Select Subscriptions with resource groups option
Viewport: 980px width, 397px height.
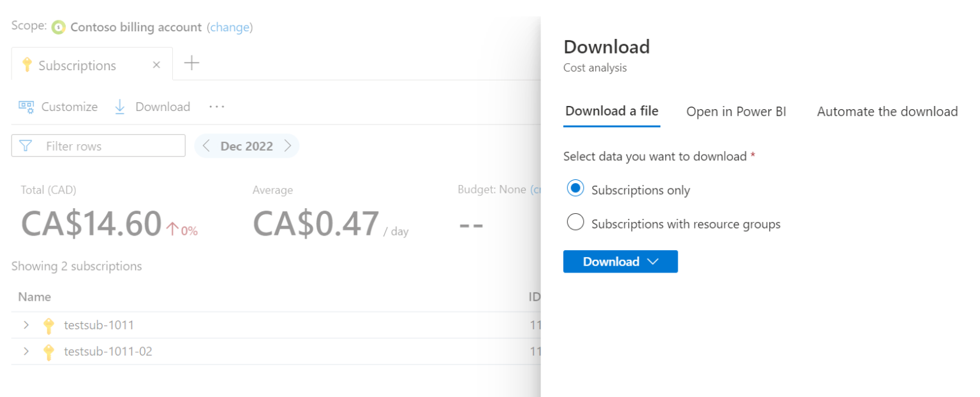575,222
